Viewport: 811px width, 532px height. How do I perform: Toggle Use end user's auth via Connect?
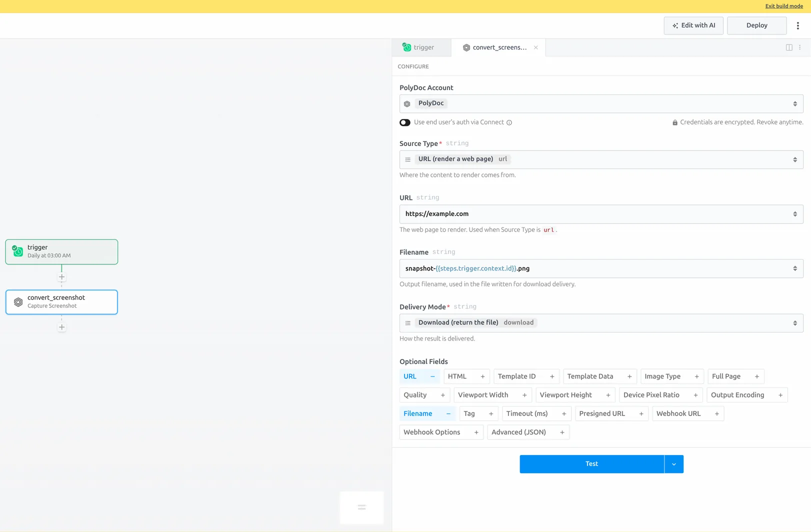tap(405, 122)
